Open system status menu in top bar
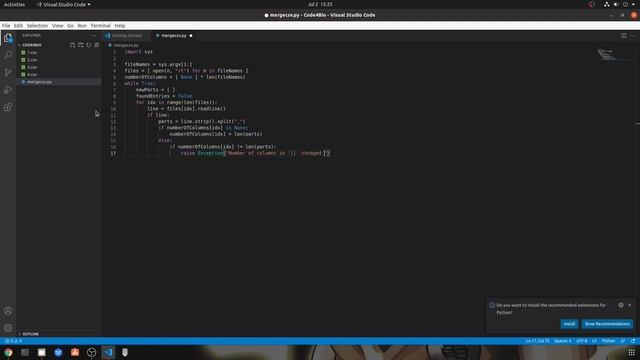Screen dimensions: 640x360 tap(620, 4)
